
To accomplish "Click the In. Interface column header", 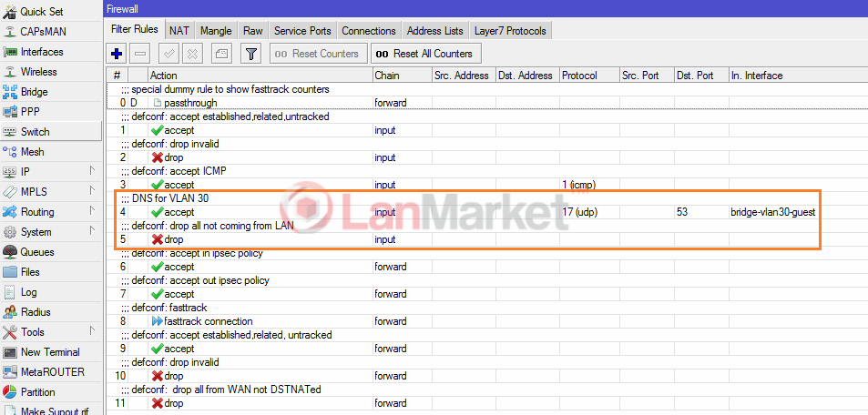I will coord(798,76).
